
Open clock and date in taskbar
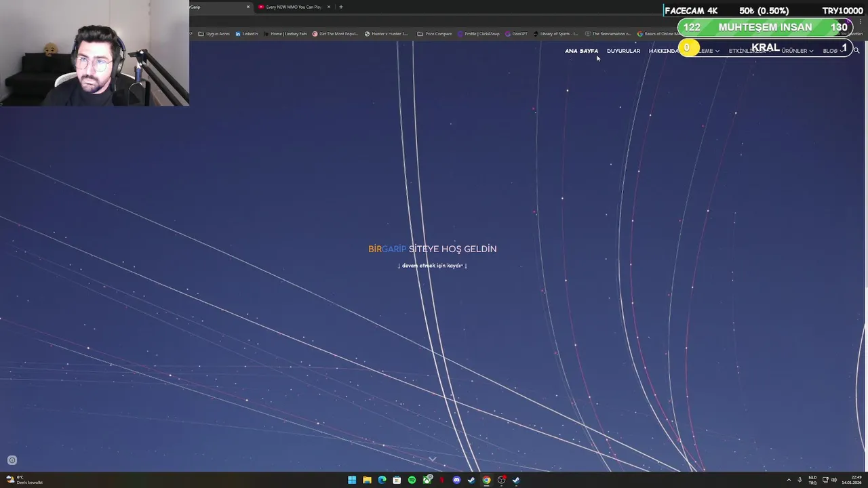pyautogui.click(x=852, y=480)
